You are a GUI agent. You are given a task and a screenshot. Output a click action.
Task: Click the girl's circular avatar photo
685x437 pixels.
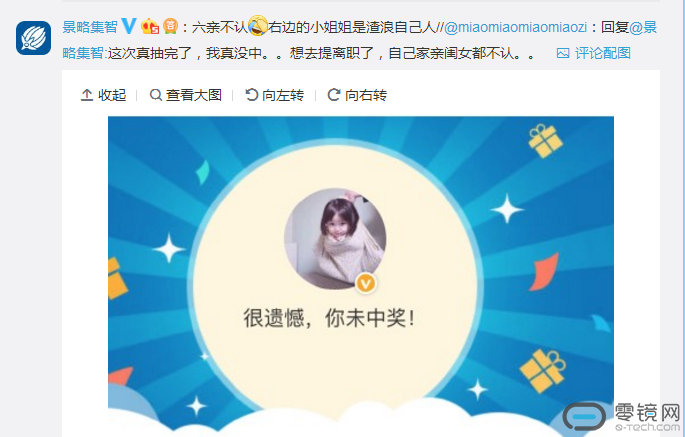(x=335, y=239)
